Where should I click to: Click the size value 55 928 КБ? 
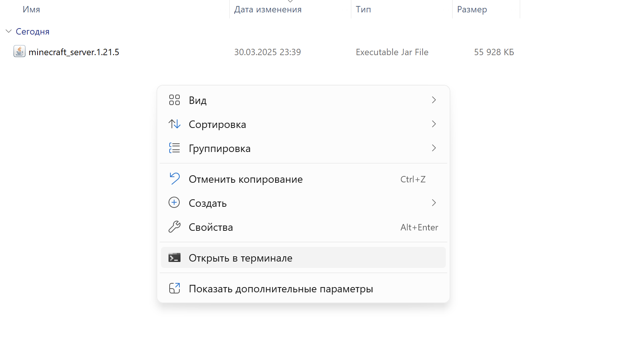coord(494,52)
